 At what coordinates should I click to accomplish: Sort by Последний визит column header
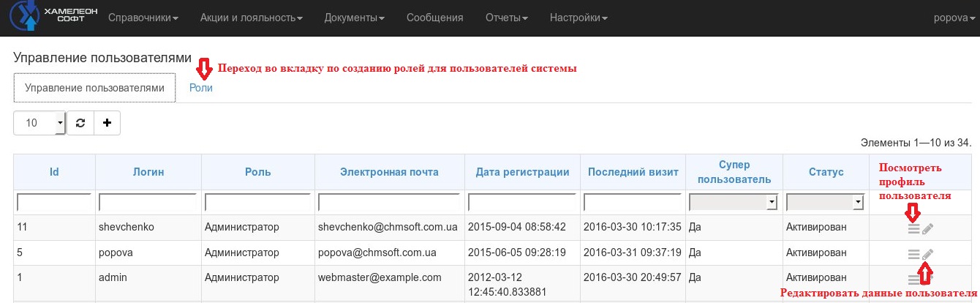633,172
